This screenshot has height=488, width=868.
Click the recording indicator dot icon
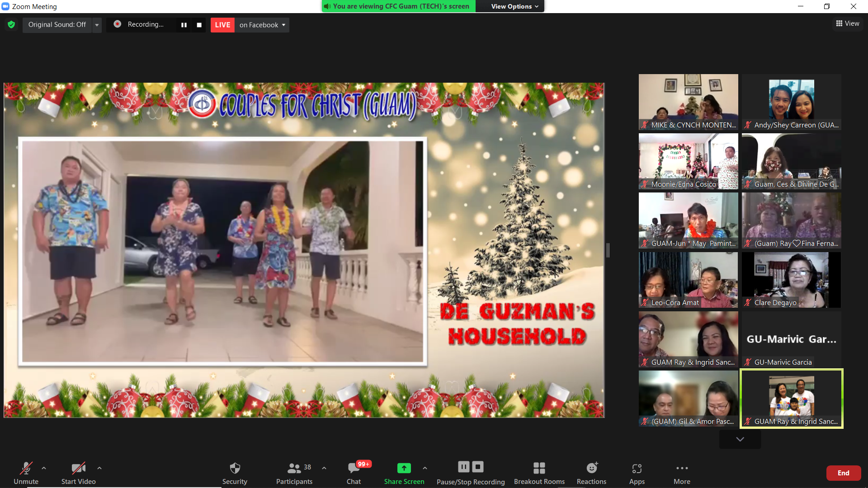(117, 24)
